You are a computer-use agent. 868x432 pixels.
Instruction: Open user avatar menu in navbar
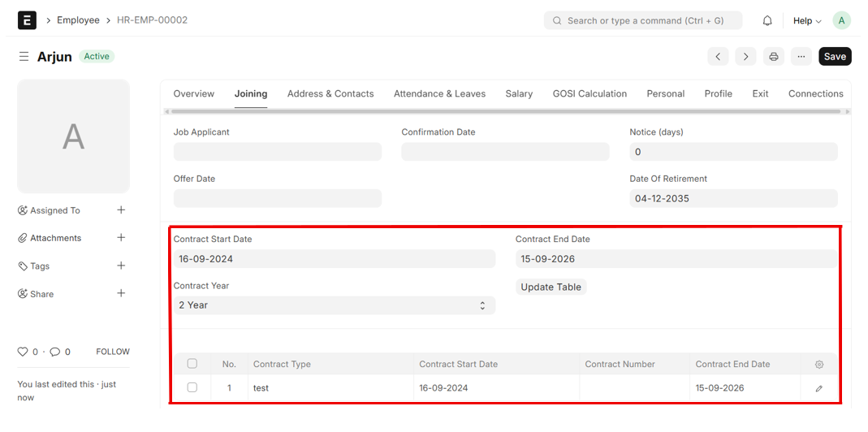tap(842, 21)
